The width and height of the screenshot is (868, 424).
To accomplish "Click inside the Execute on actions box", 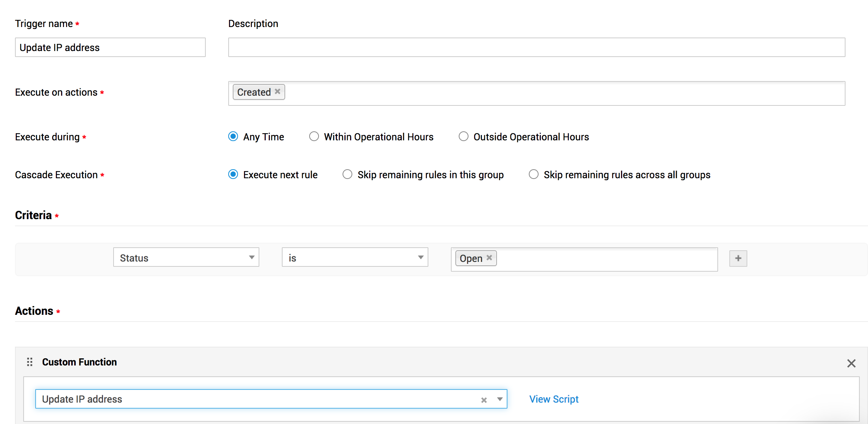I will coord(562,93).
